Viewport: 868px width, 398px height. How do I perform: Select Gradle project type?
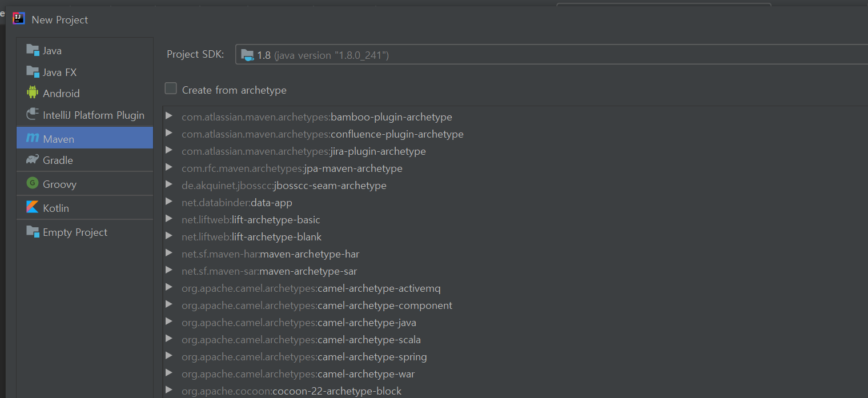pyautogui.click(x=85, y=160)
